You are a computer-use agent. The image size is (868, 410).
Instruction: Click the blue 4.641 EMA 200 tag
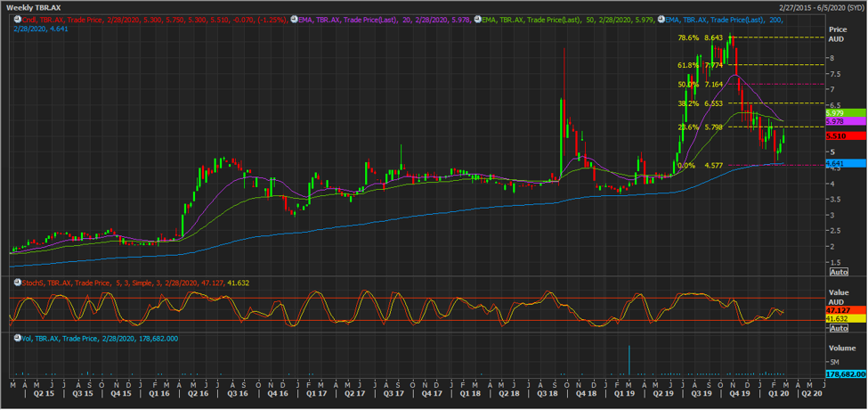pyautogui.click(x=844, y=163)
